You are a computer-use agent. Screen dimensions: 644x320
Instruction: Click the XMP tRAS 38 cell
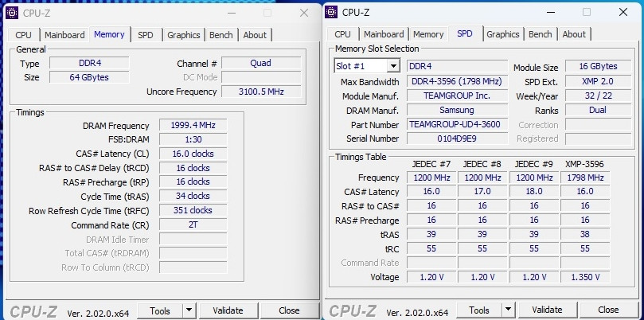[x=585, y=234]
